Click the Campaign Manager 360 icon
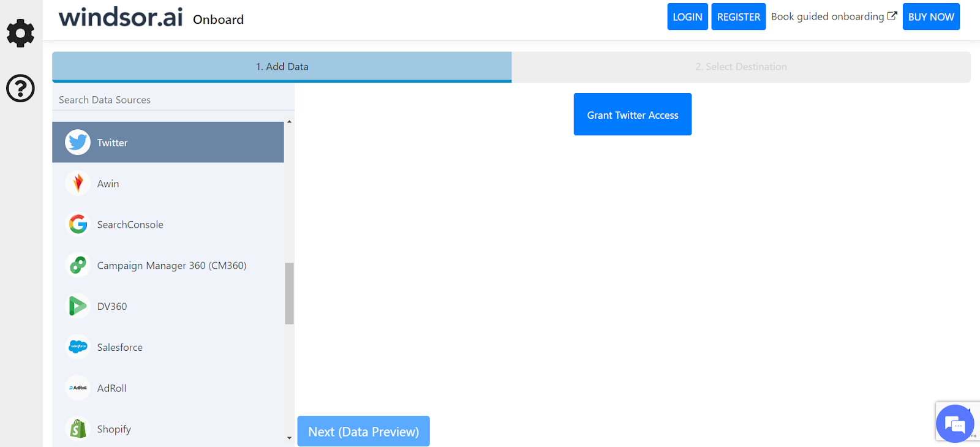 (78, 265)
